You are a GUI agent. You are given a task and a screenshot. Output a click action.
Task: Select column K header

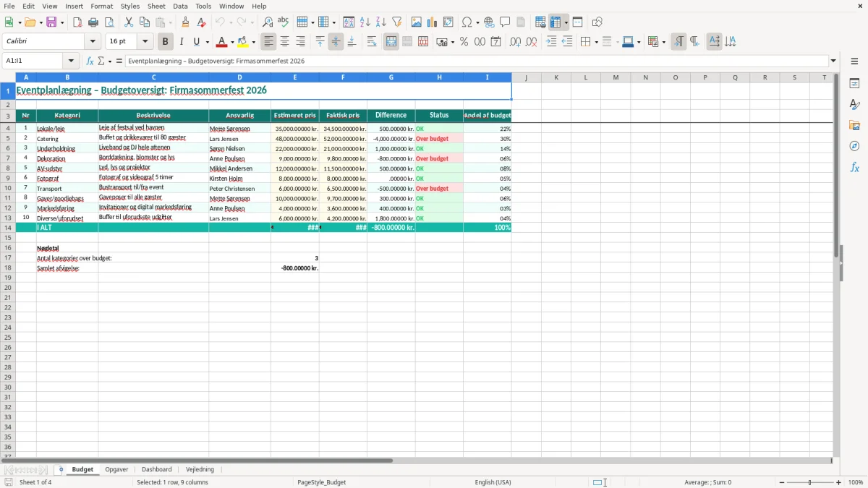click(556, 77)
